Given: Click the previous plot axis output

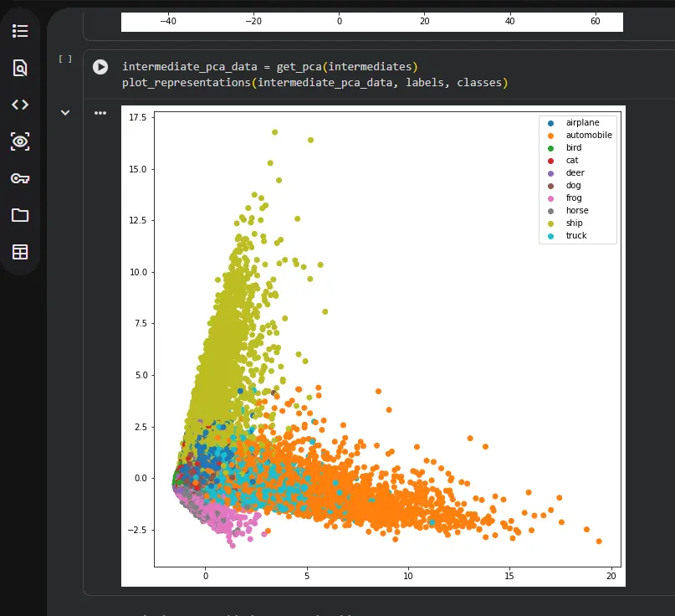Looking at the screenshot, I should pyautogui.click(x=372, y=22).
